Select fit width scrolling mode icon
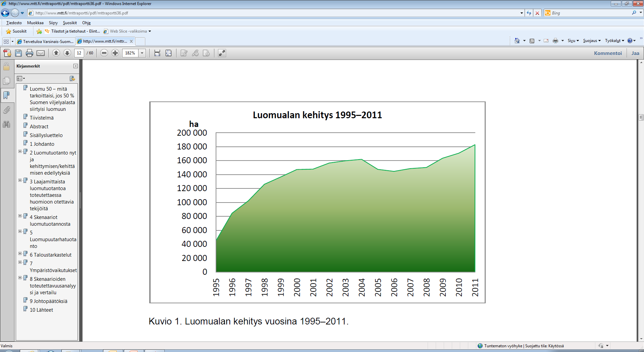Image resolution: width=644 pixels, height=352 pixels. [x=157, y=53]
